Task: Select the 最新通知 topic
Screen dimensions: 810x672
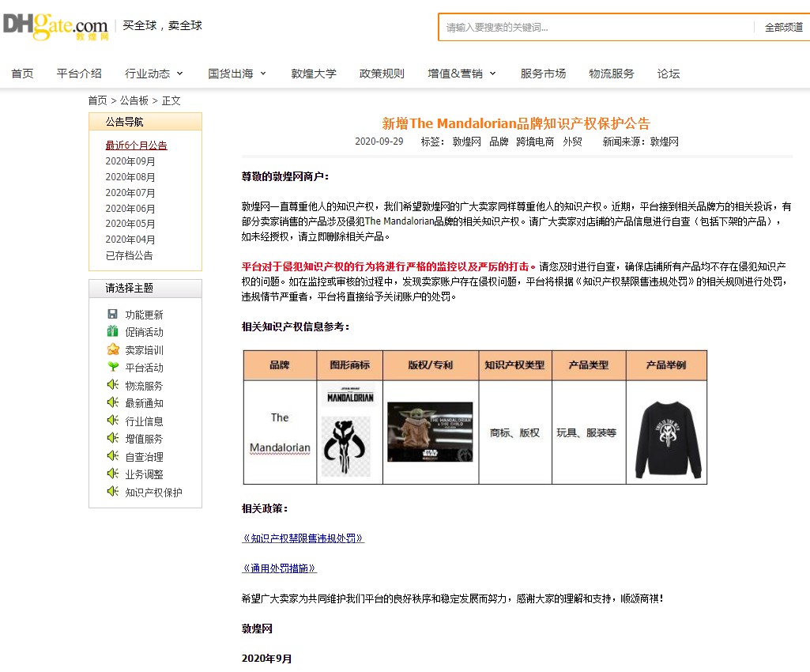Action: [x=144, y=403]
